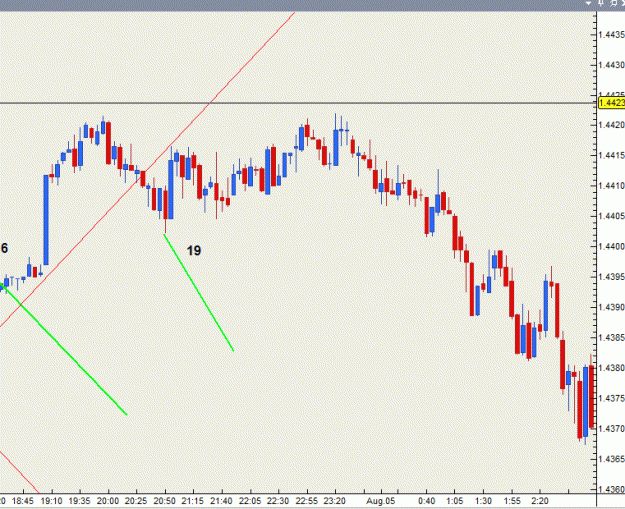Click the 19:10 time axis label

point(51,501)
